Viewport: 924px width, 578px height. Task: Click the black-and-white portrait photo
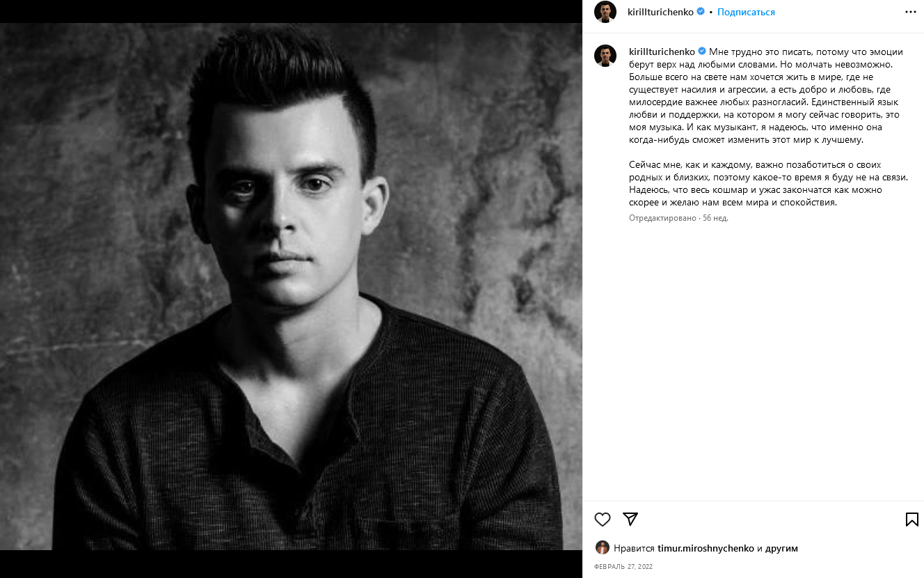[x=291, y=287]
